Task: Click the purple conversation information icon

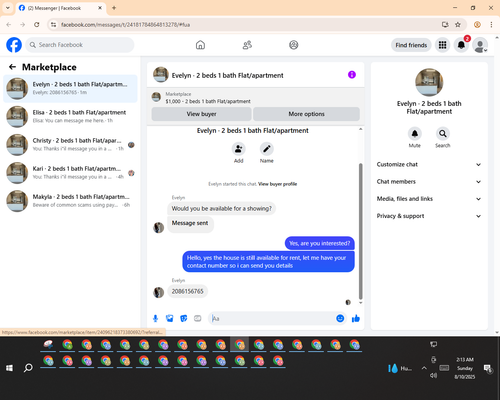Action: [x=352, y=75]
